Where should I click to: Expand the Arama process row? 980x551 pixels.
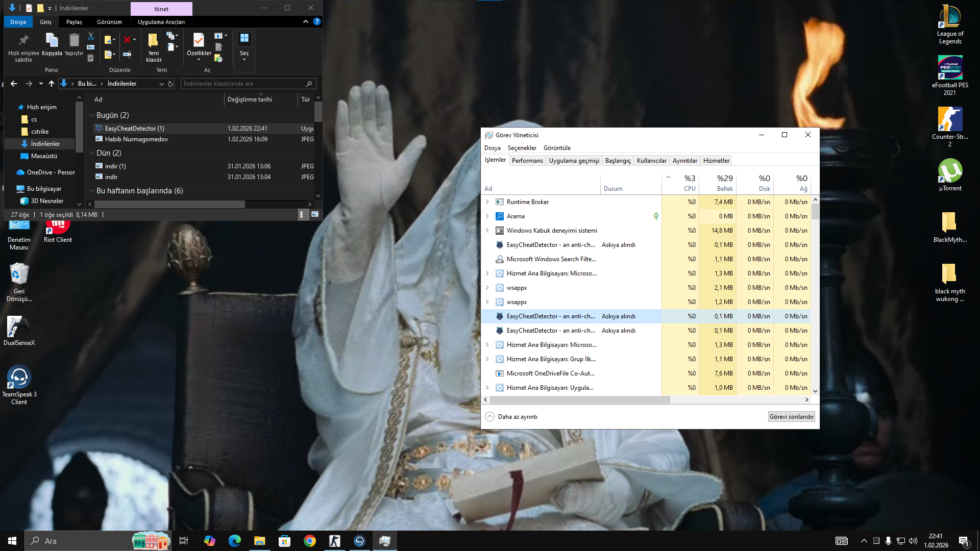tap(487, 216)
